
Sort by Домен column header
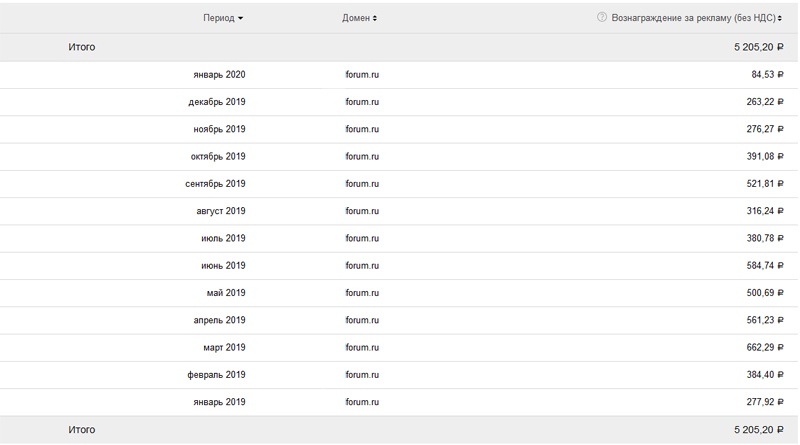(359, 18)
